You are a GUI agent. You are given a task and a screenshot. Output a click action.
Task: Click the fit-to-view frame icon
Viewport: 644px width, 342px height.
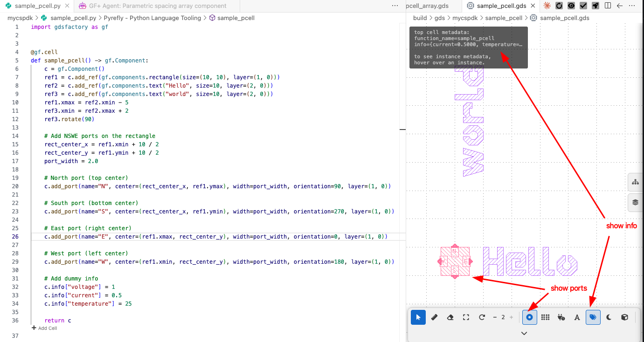tap(466, 317)
